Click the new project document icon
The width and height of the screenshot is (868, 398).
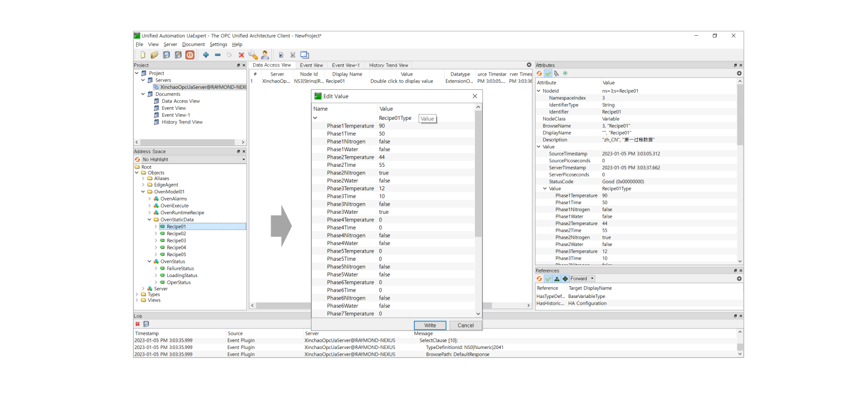pos(142,55)
